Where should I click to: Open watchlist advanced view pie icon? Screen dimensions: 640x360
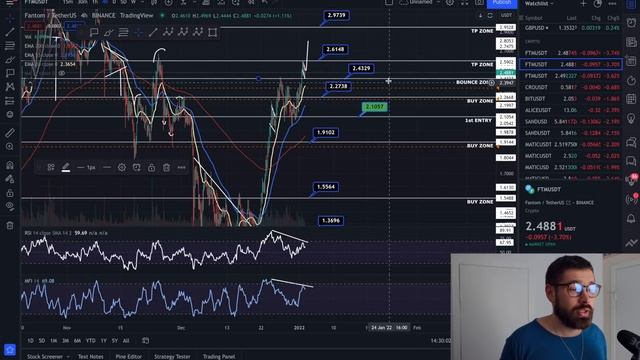[x=598, y=3]
